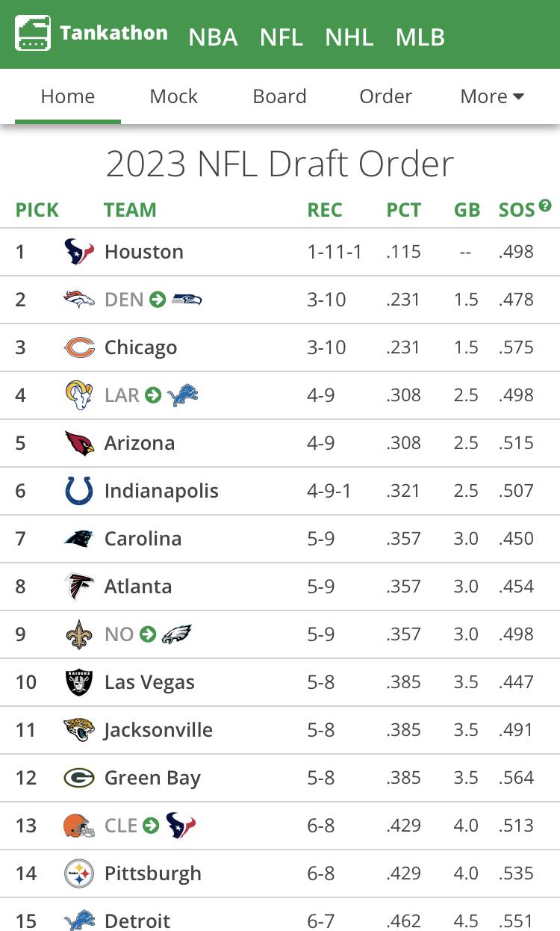Click the Lions logo next to LAR

click(x=183, y=395)
